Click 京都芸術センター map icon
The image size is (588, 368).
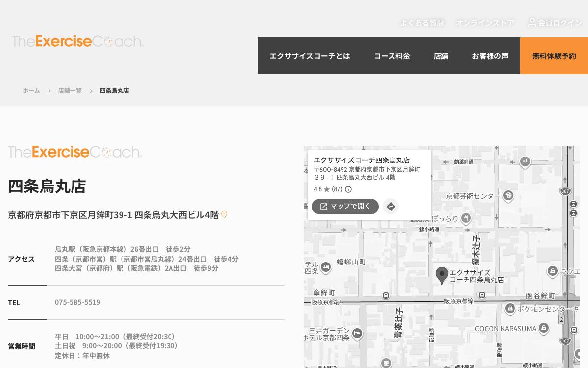508,196
